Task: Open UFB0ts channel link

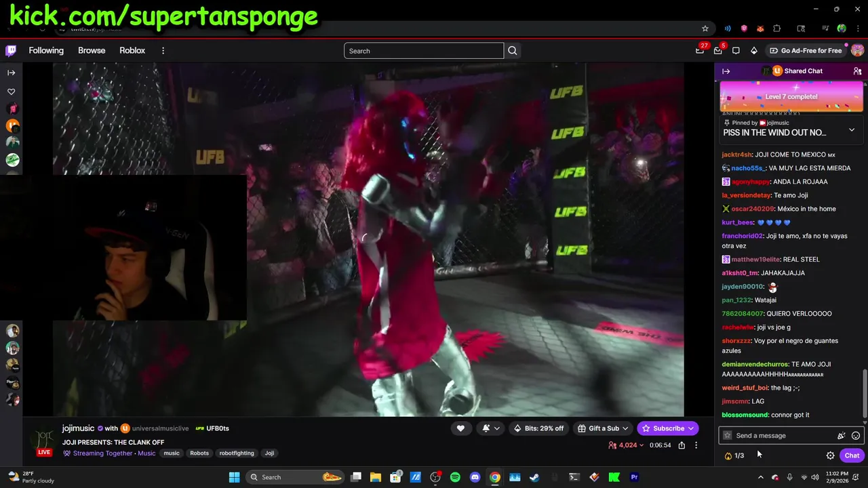Action: pyautogui.click(x=218, y=428)
